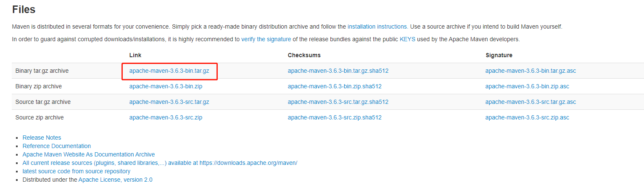
Task: Download apache-maven-3.6.3-bin.tar.gz binary archive
Action: (x=169, y=71)
